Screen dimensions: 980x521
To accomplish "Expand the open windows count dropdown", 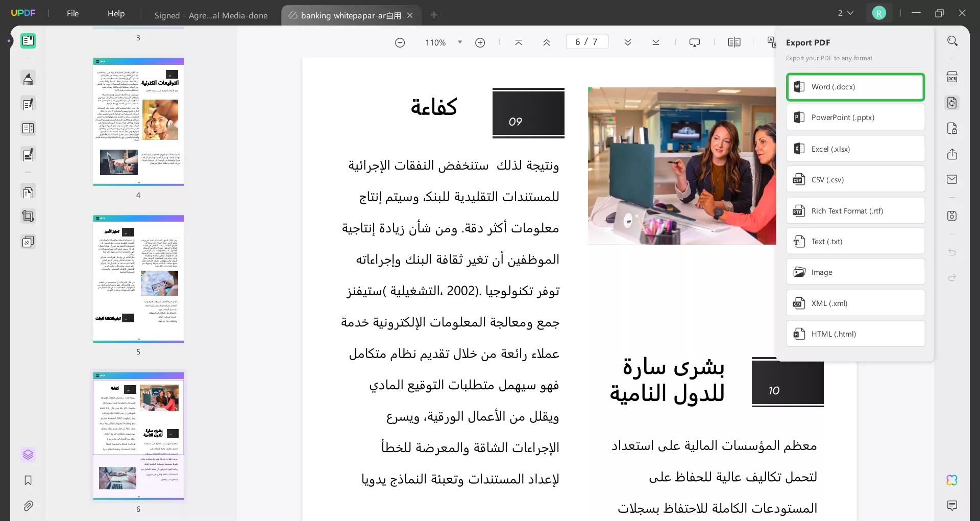I will tap(845, 13).
